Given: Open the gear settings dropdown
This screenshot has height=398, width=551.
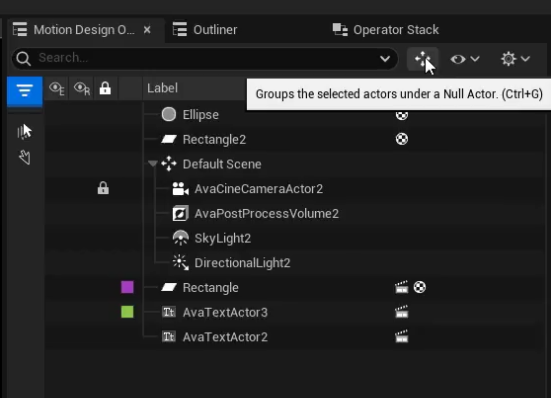Looking at the screenshot, I should coord(515,59).
